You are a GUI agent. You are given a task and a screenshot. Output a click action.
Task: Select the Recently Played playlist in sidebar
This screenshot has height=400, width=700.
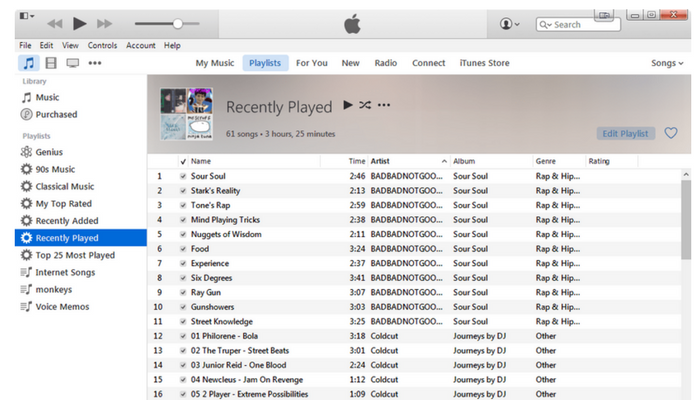[x=80, y=238]
